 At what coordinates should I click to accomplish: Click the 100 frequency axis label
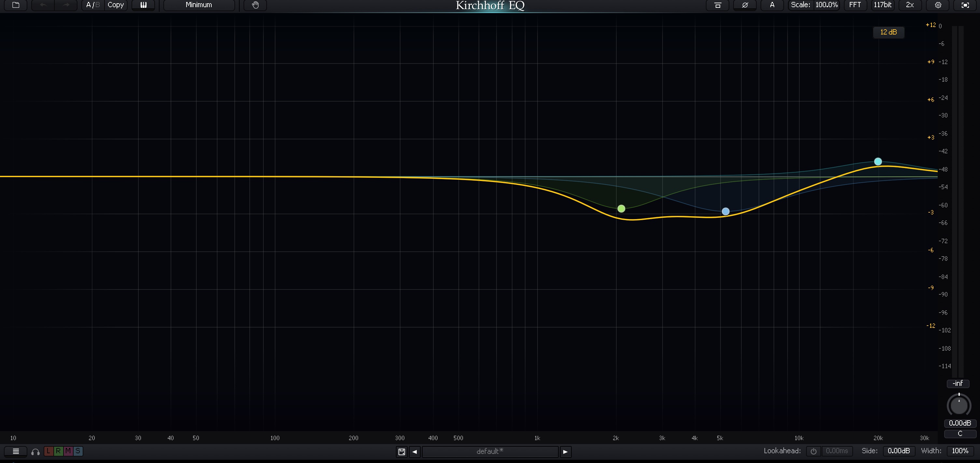(x=275, y=438)
